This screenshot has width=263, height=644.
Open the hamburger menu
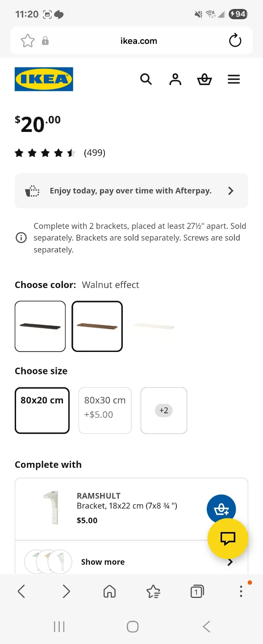234,80
